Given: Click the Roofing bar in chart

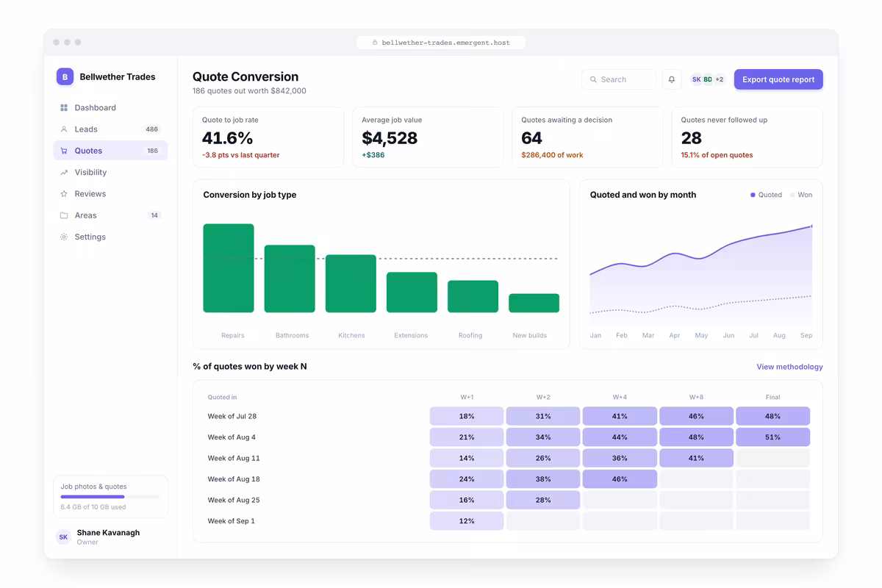Looking at the screenshot, I should coord(473,296).
